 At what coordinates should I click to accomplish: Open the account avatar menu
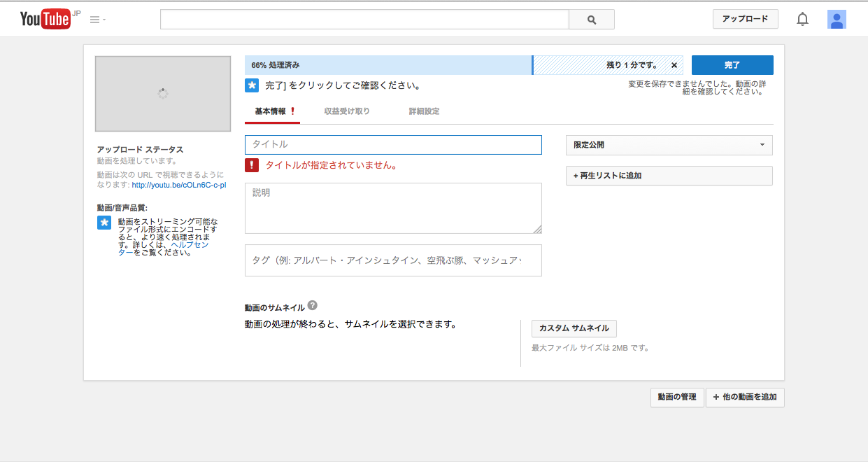pos(837,20)
